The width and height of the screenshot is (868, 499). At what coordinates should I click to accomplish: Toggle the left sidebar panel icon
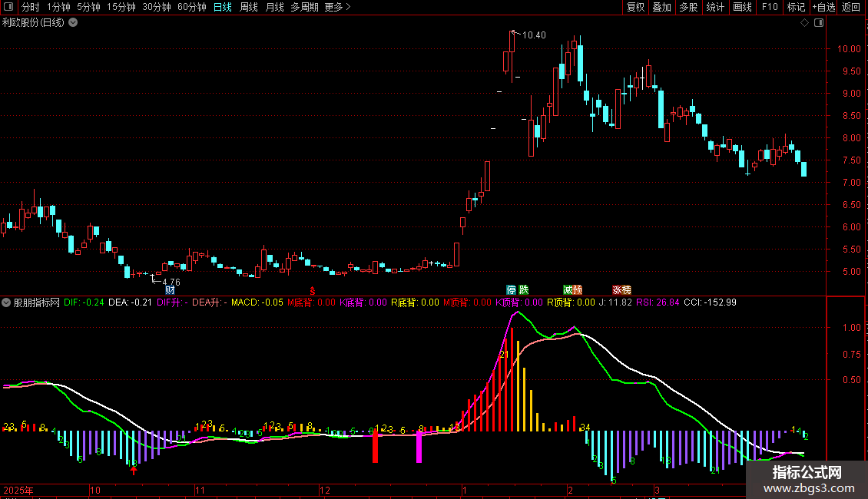pyautogui.click(x=8, y=7)
